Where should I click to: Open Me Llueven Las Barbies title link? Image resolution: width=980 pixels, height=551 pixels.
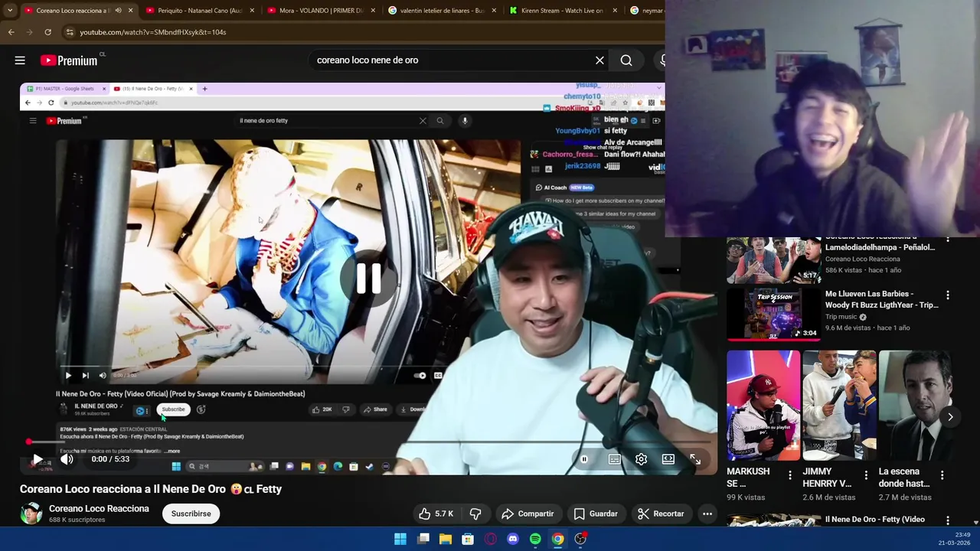click(x=882, y=299)
